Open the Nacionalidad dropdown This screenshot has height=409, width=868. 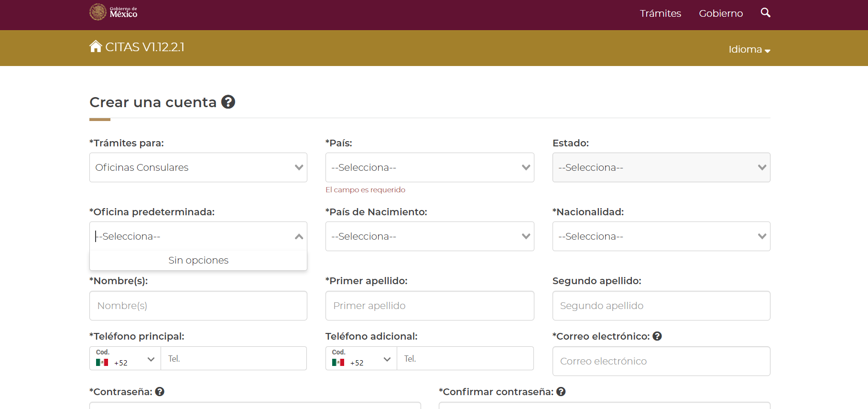click(x=661, y=236)
